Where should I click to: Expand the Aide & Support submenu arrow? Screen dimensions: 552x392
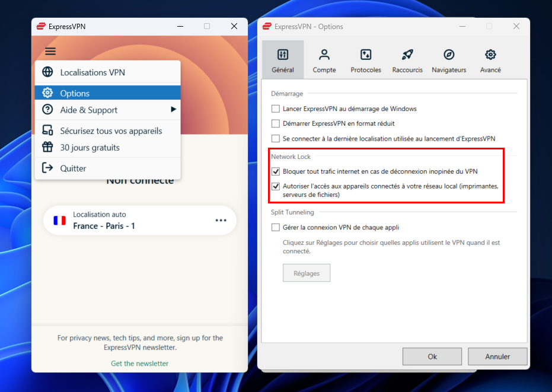click(x=173, y=109)
